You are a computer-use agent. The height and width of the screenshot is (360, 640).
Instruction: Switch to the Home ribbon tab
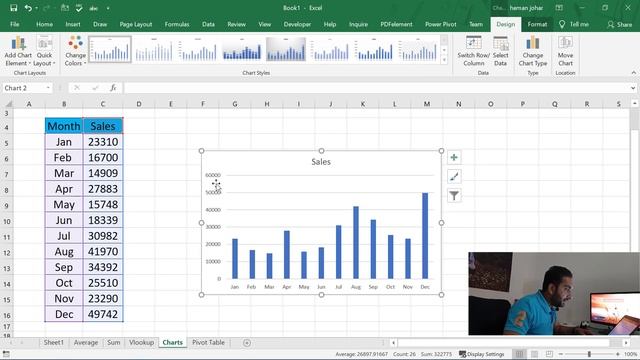(44, 24)
